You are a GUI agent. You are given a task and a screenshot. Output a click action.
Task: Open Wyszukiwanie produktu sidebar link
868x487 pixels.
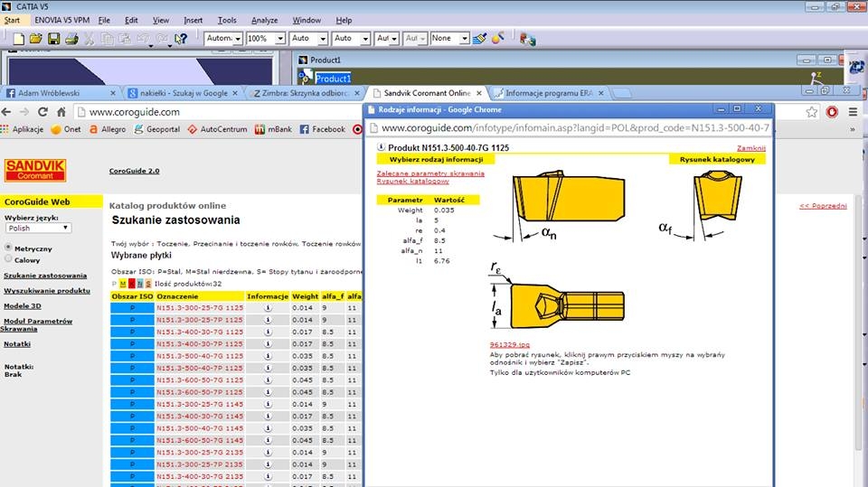[47, 291]
